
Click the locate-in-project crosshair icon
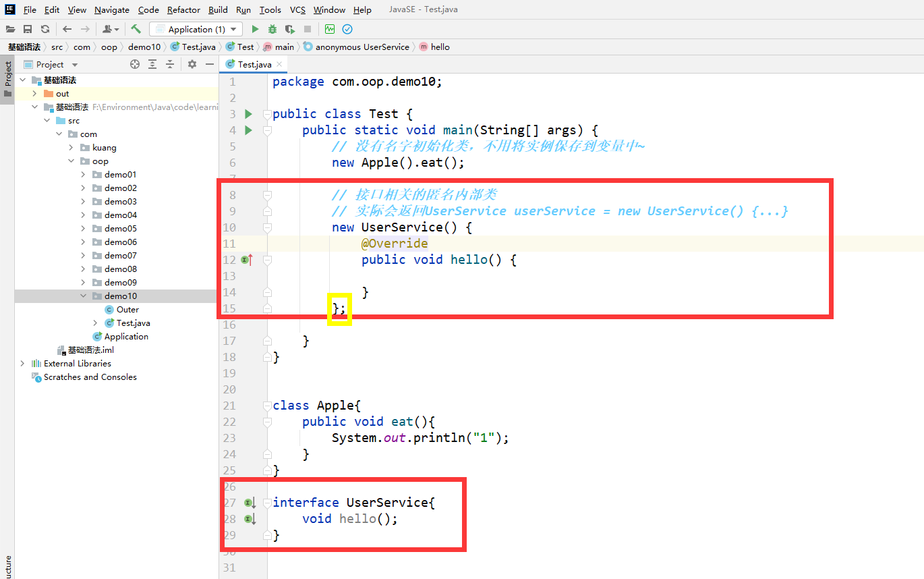135,64
